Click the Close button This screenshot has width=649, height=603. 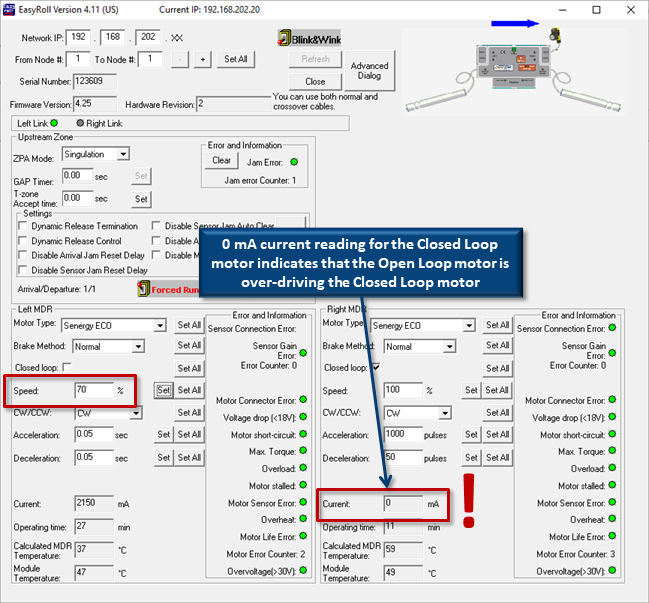point(315,82)
